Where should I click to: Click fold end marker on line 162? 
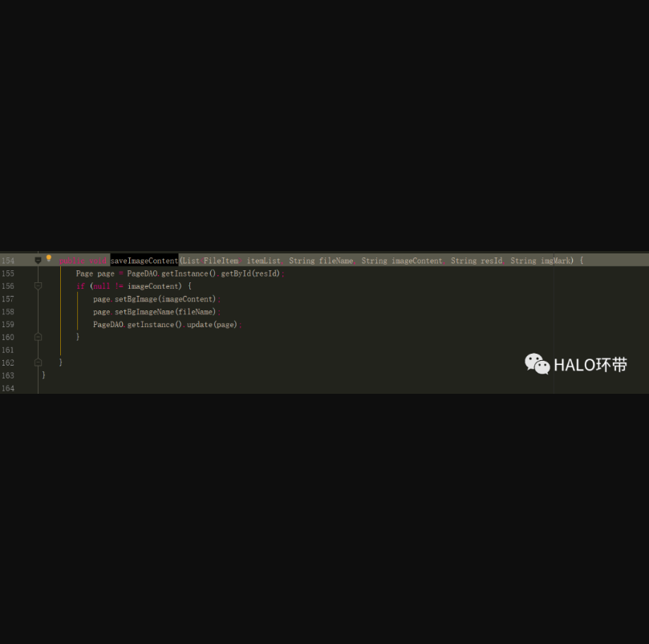click(x=38, y=363)
